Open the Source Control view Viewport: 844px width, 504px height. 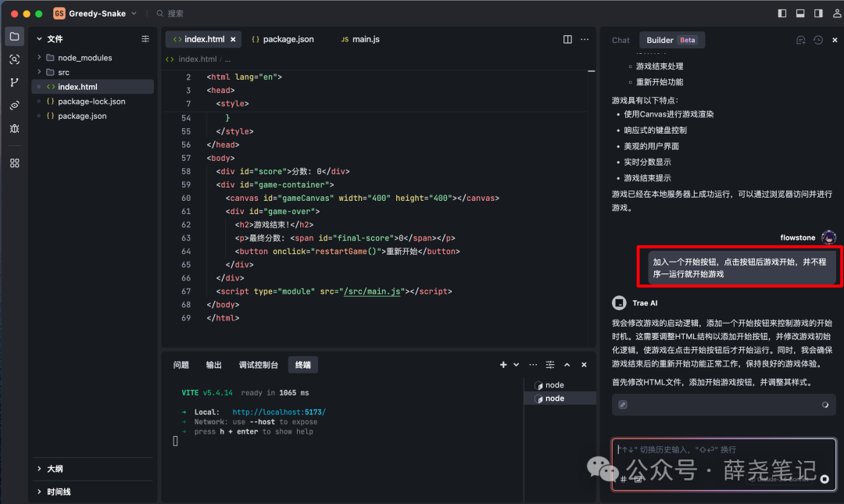pyautogui.click(x=15, y=82)
